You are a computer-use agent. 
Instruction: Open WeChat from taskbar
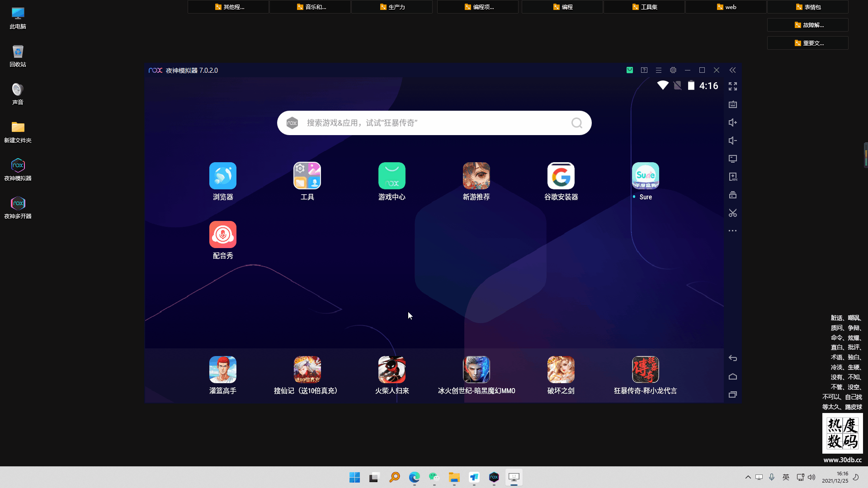(x=434, y=477)
